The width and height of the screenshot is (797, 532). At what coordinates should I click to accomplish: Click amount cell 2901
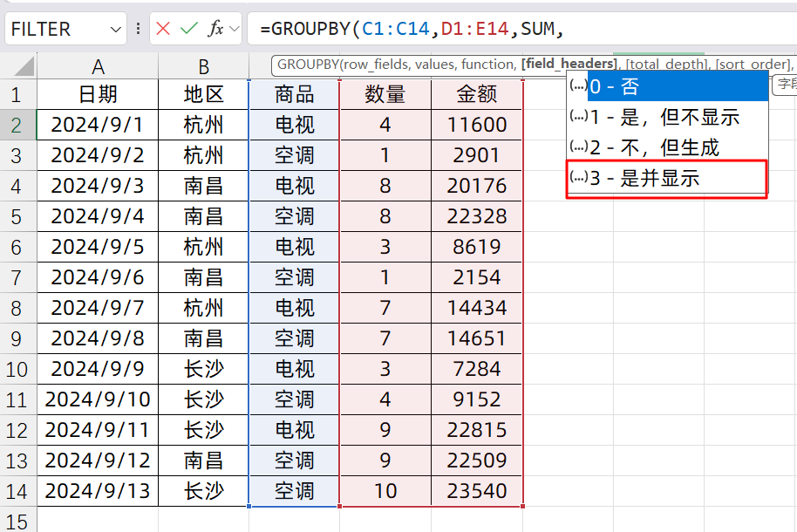pos(477,155)
